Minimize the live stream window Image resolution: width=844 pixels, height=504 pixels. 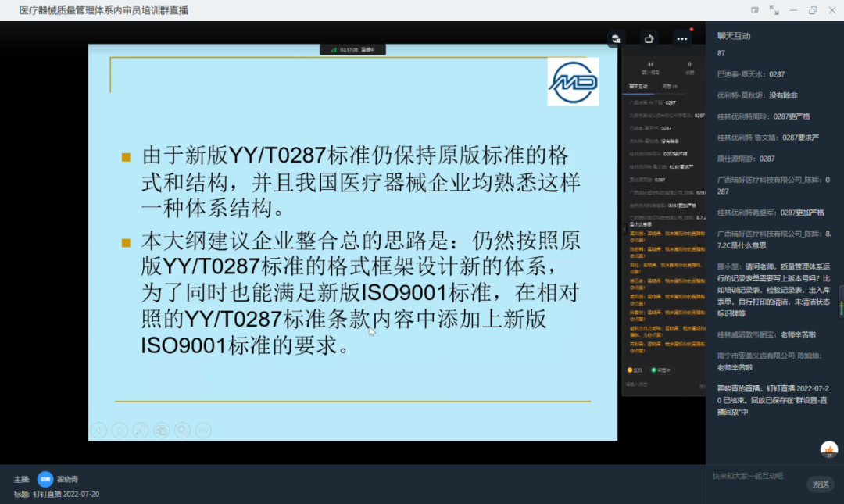tap(793, 10)
